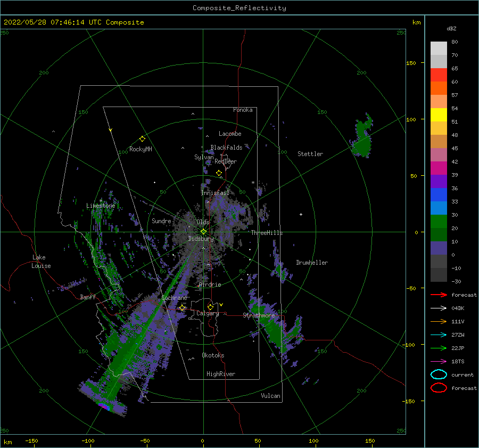Click the bright green 20–30 dBZ swatch
This screenshot has height=448, width=479.
click(439, 221)
